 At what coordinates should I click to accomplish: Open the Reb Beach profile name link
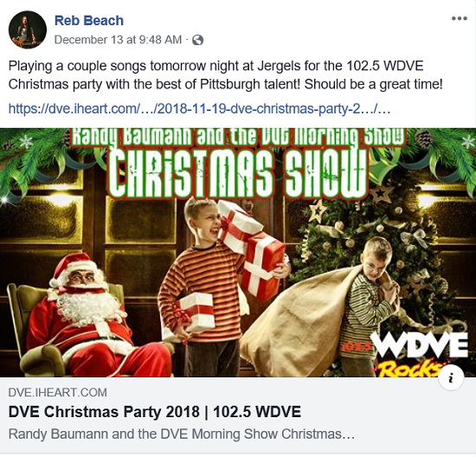tap(89, 21)
